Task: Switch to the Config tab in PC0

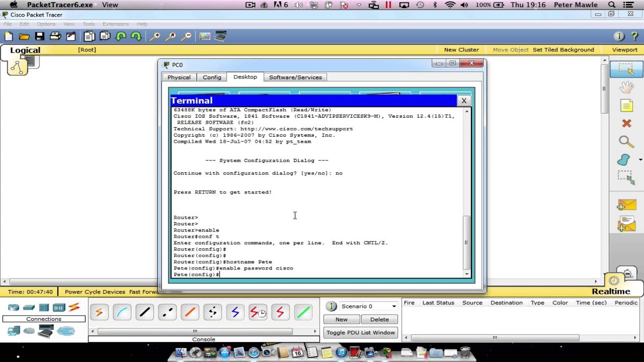Action: 212,77
